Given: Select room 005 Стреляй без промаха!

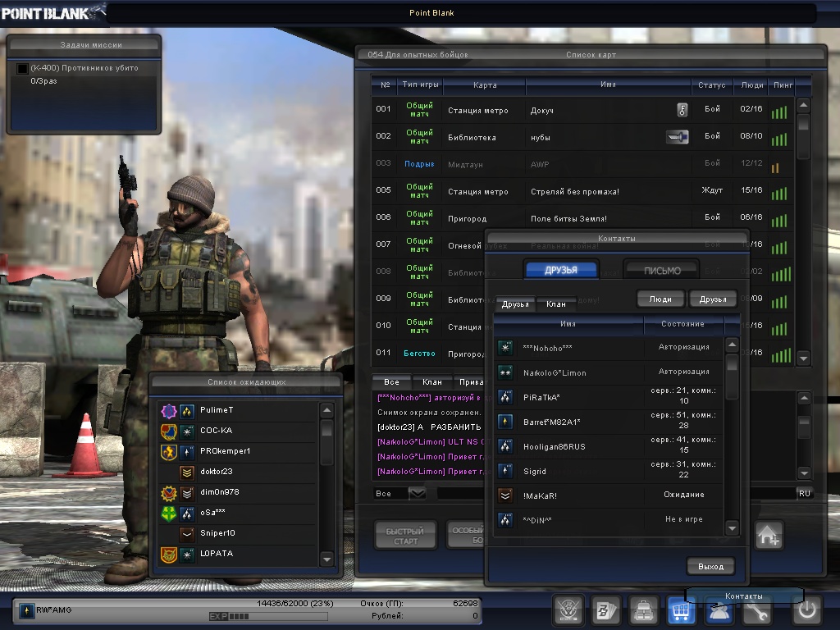Looking at the screenshot, I should click(574, 191).
